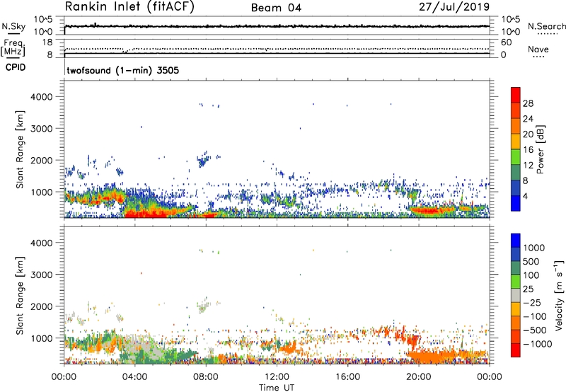Click the "-1000" label on the Velocity color bar
This screenshot has width=566, height=392.
click(538, 344)
